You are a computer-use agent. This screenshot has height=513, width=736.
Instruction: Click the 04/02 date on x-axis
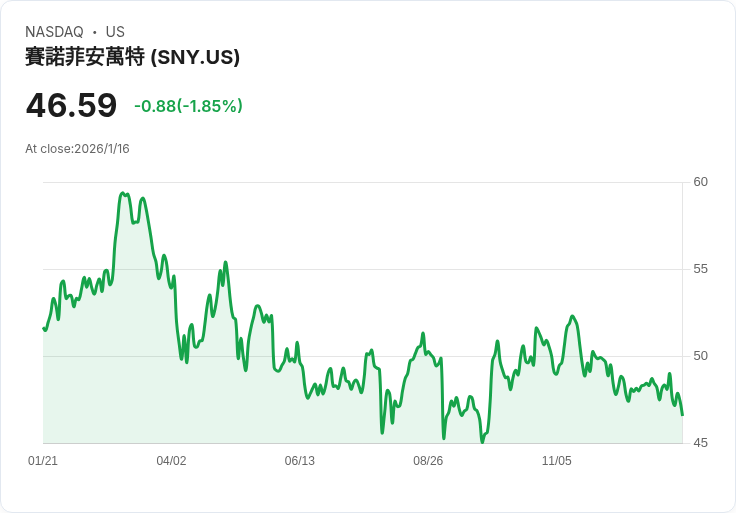[x=171, y=461]
